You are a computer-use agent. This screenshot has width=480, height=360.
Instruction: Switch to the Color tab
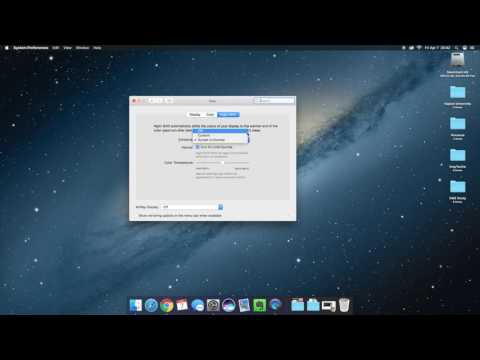click(210, 115)
